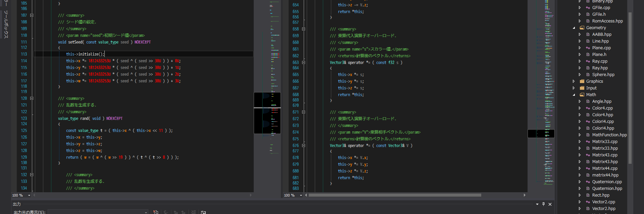Click the Sphere.hpp header icon
This screenshot has height=214, width=644.
(588, 75)
